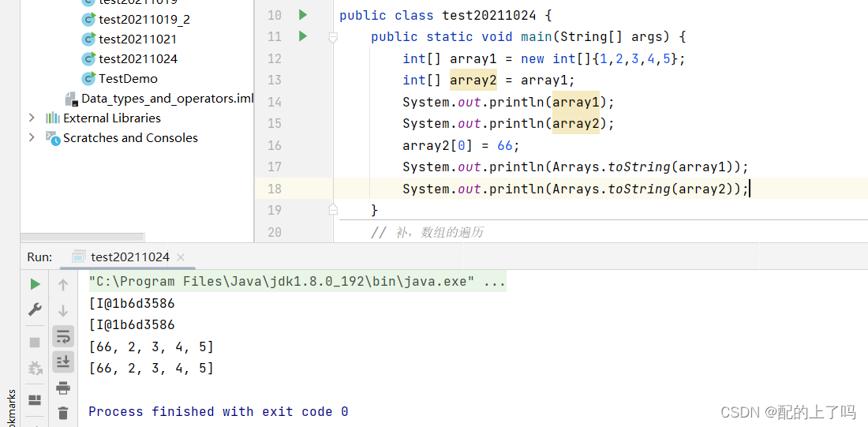Print the console output
This screenshot has width=868, height=427.
(x=63, y=388)
